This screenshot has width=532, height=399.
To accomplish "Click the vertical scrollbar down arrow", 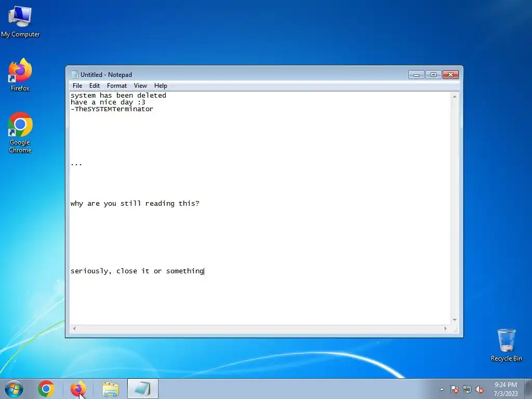I will 455,320.
